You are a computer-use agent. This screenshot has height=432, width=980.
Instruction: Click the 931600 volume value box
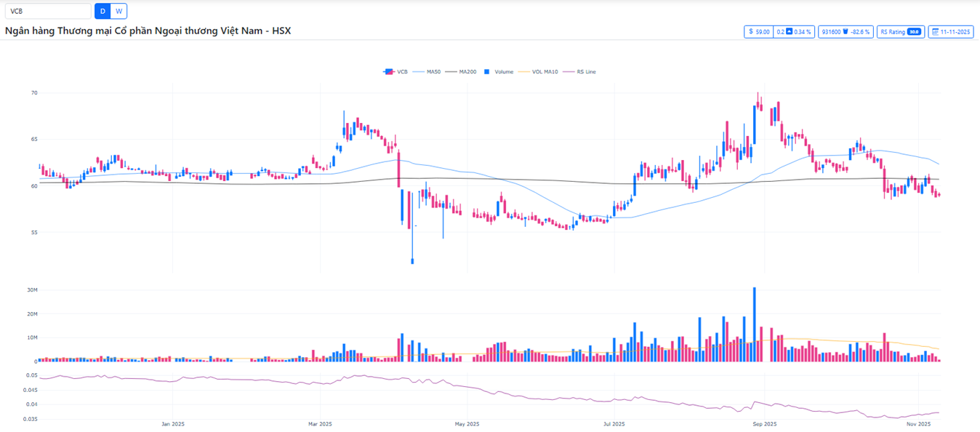tap(830, 32)
